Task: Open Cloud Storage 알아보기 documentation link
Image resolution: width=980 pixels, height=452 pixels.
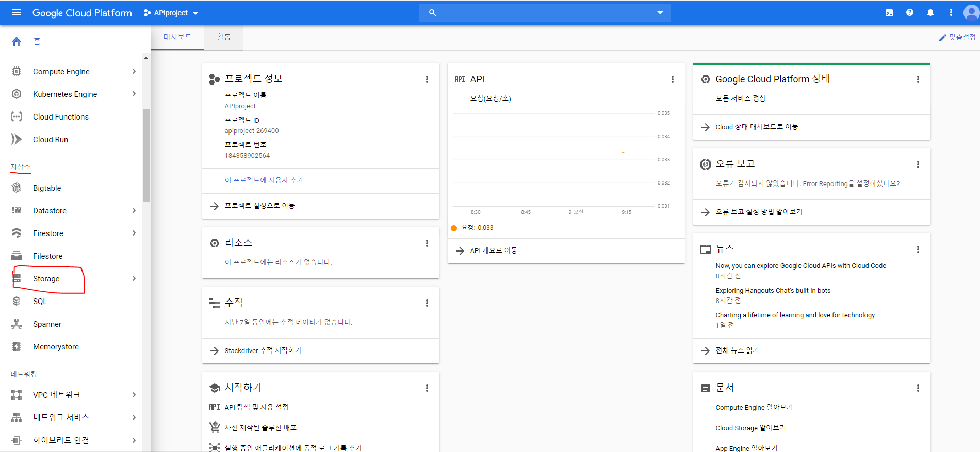Action: coord(750,428)
